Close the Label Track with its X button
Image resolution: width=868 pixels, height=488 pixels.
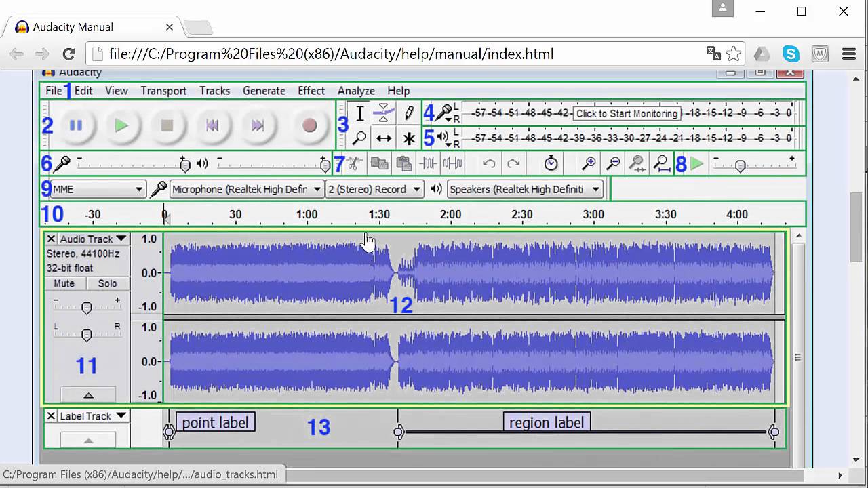coord(51,416)
